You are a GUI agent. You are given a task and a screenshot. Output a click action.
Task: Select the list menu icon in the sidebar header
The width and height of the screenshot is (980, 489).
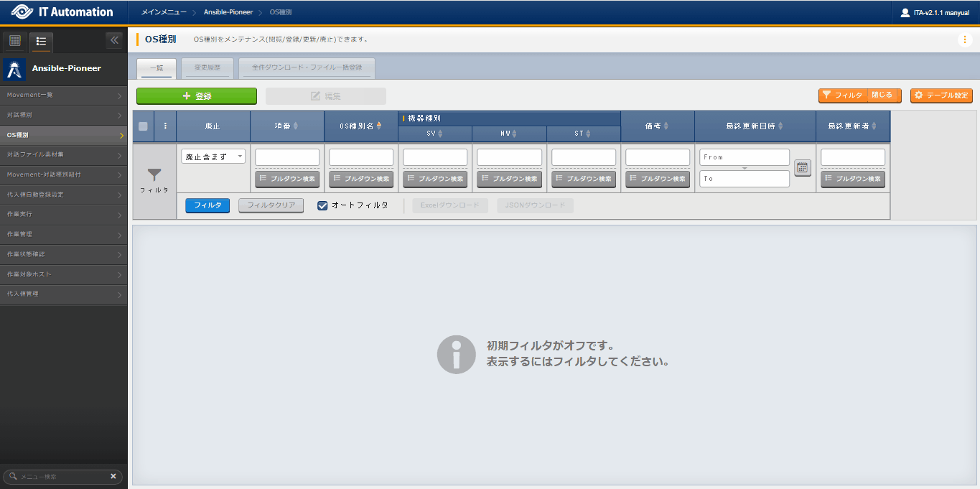(41, 41)
